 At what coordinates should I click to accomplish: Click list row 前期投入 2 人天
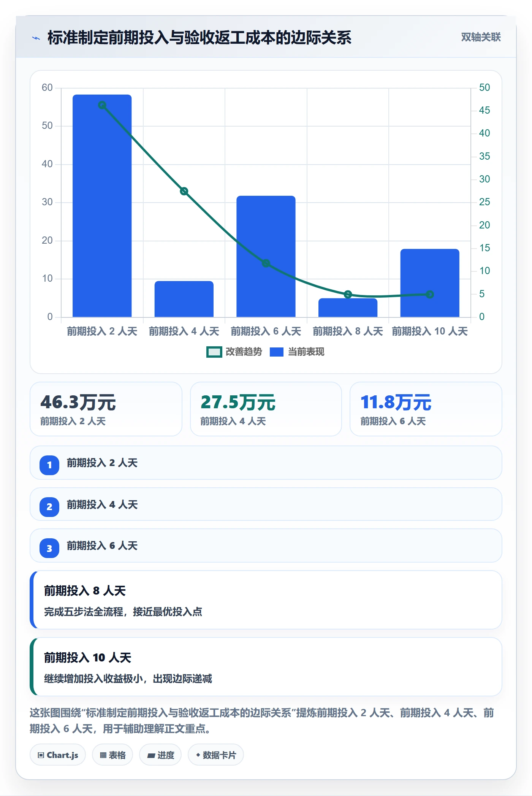click(266, 463)
